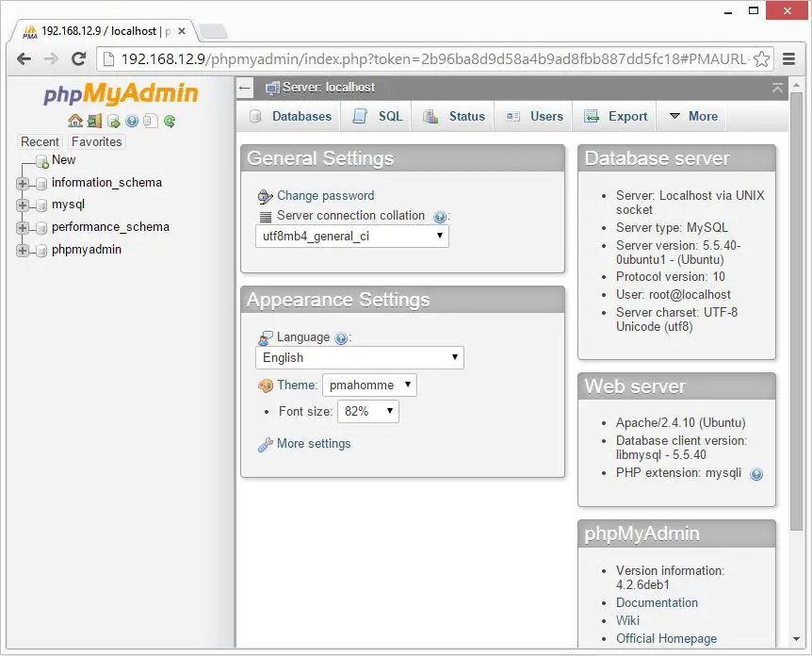The height and width of the screenshot is (656, 812).
Task: Expand the mysql tree node
Action: point(23,205)
